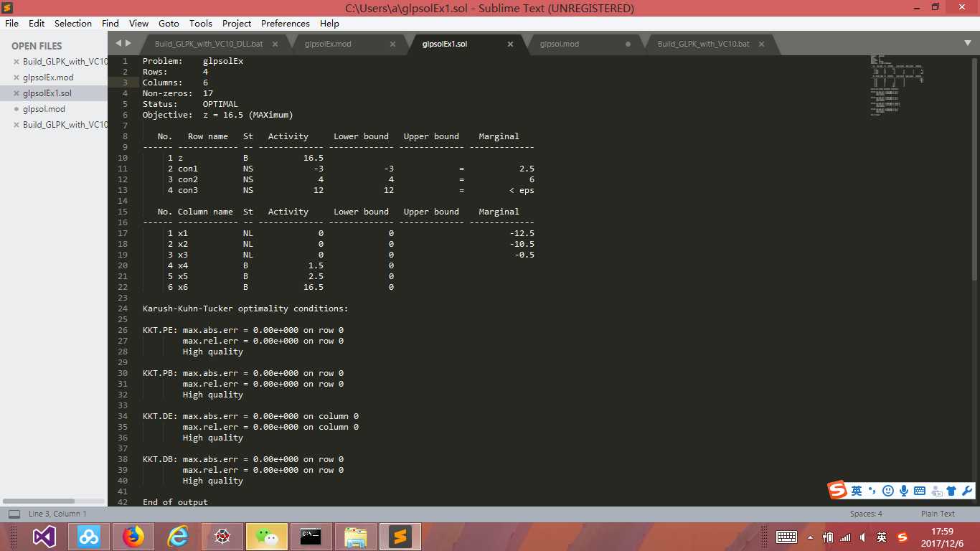The width and height of the screenshot is (980, 551).
Task: Click the volume speaker tray icon
Action: point(862,537)
